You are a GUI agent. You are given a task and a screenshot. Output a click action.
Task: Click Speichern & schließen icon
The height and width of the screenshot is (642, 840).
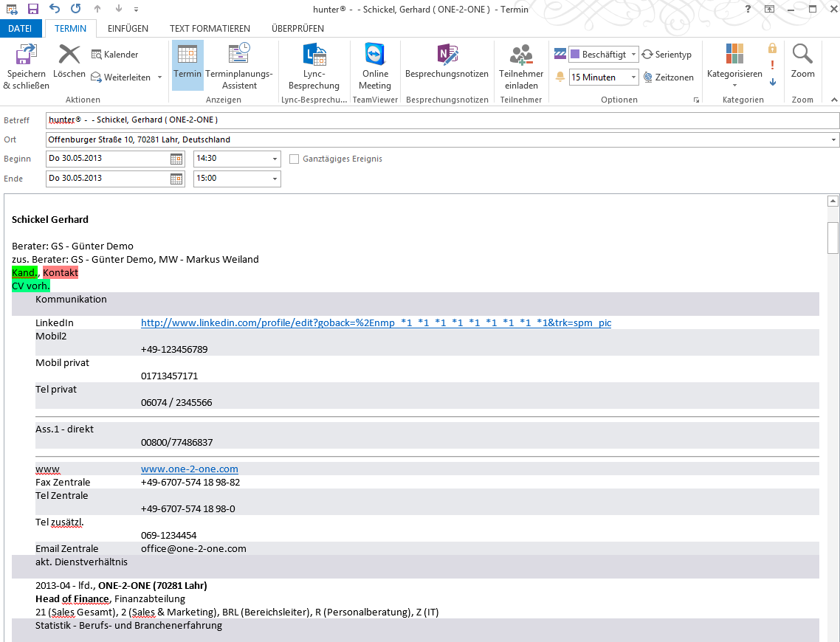point(27,55)
